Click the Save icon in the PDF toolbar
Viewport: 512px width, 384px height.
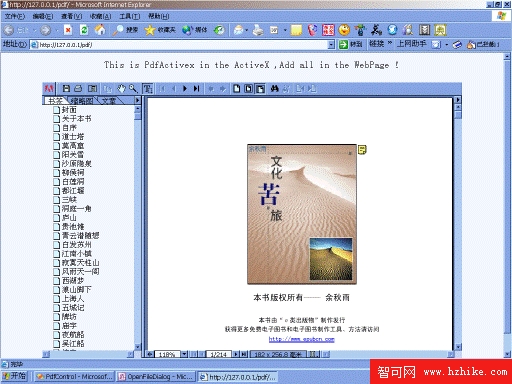click(x=66, y=89)
